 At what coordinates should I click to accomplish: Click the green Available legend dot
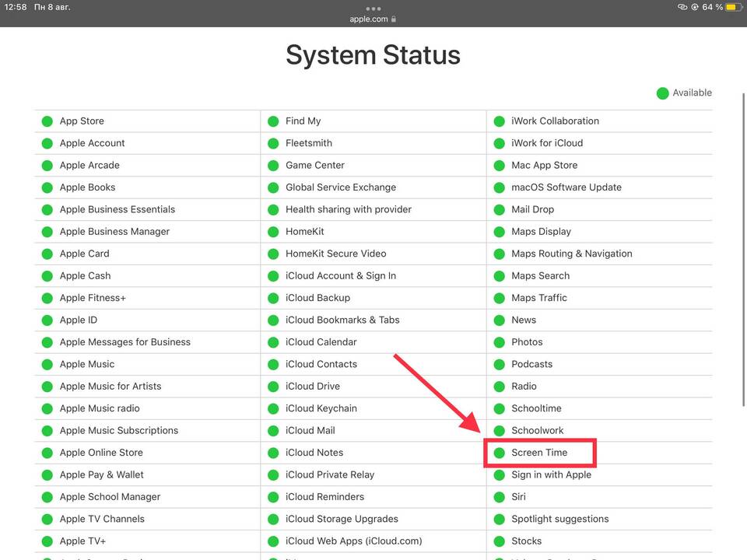click(662, 93)
